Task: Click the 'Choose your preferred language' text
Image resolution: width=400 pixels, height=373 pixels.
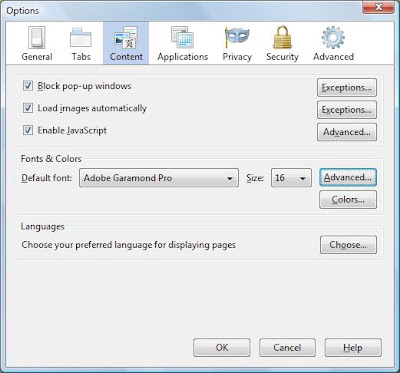Action: click(129, 245)
